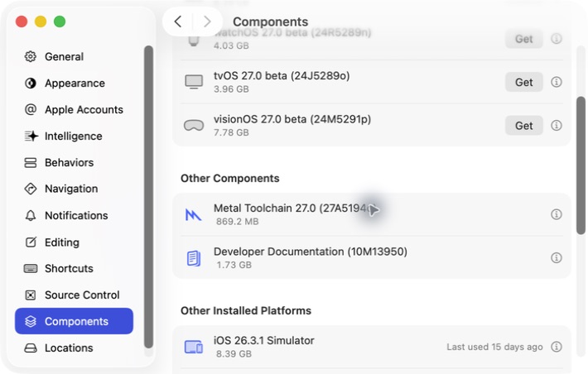
Task: Select the visionOS 27.0 beta row title
Action: point(292,119)
